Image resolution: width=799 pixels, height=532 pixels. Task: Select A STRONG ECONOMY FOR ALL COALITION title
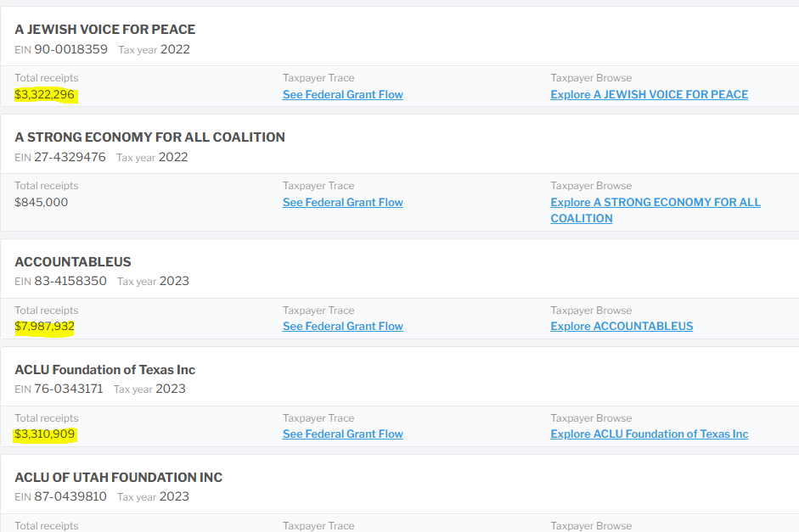pos(149,137)
